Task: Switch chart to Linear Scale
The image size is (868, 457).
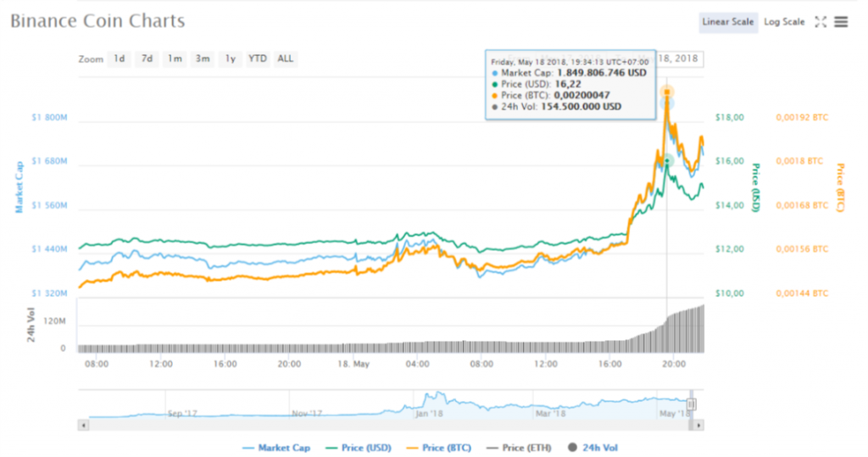Action: pos(727,22)
